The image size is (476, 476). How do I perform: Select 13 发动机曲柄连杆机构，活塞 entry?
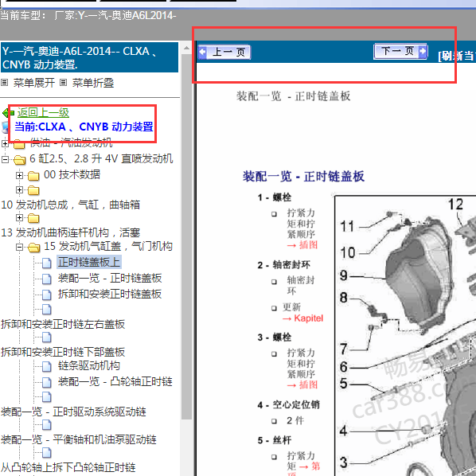tap(70, 233)
